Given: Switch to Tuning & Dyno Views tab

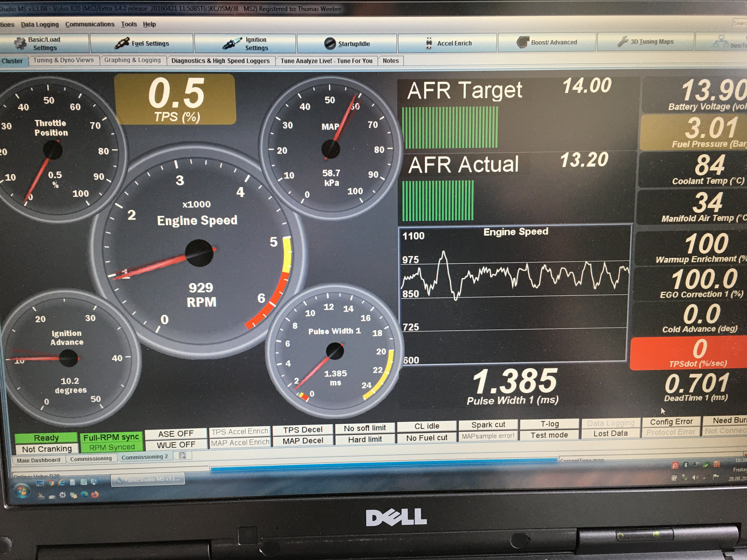Looking at the screenshot, I should (x=63, y=60).
